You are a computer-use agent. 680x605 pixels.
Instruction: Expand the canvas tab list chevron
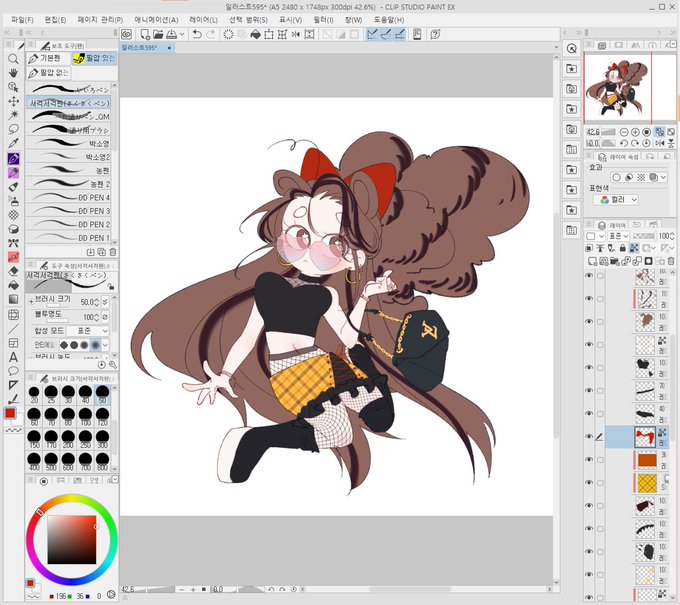pos(556,47)
